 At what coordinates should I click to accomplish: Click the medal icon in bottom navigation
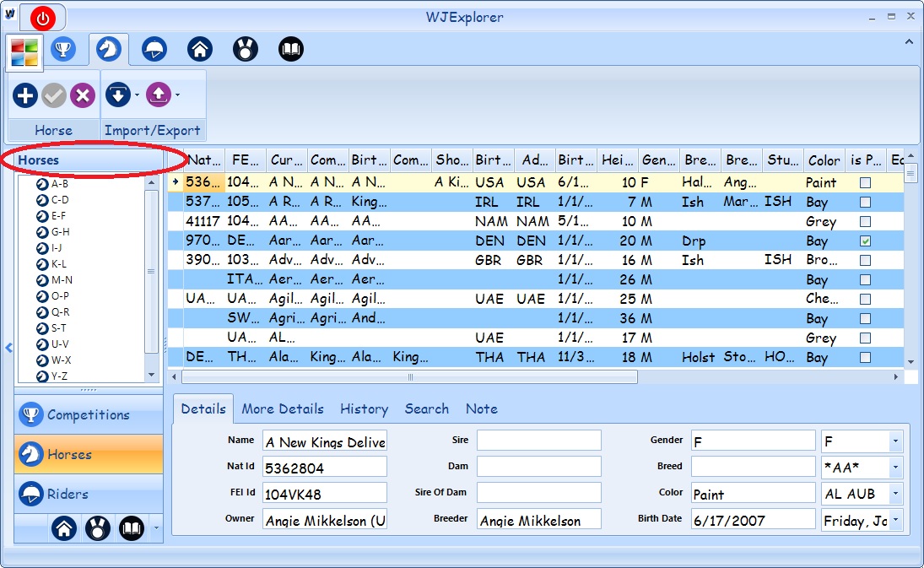(98, 529)
